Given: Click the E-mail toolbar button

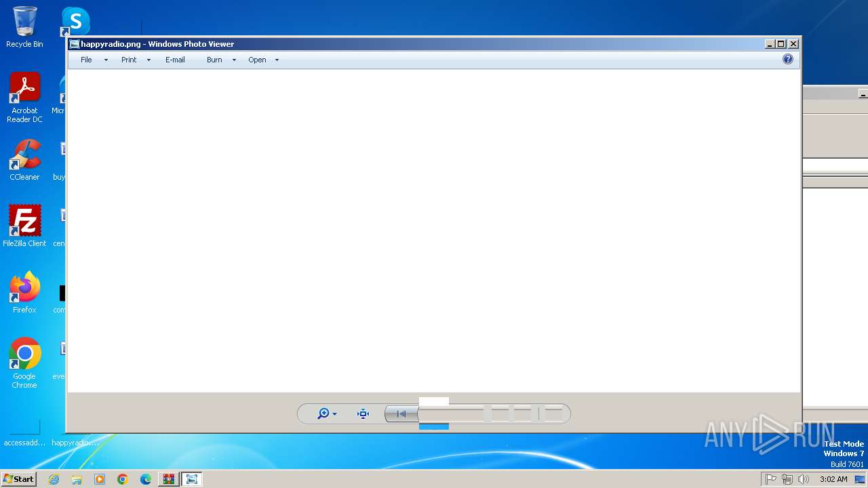Looking at the screenshot, I should tap(175, 60).
